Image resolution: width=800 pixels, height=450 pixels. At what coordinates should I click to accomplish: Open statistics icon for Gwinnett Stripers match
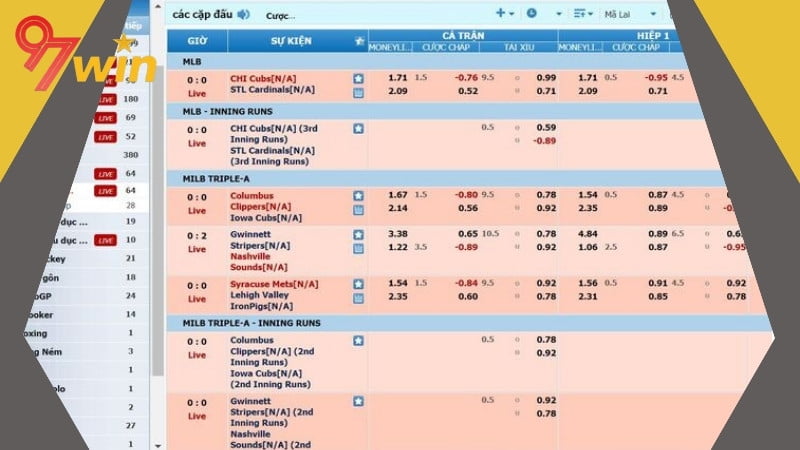coord(358,248)
